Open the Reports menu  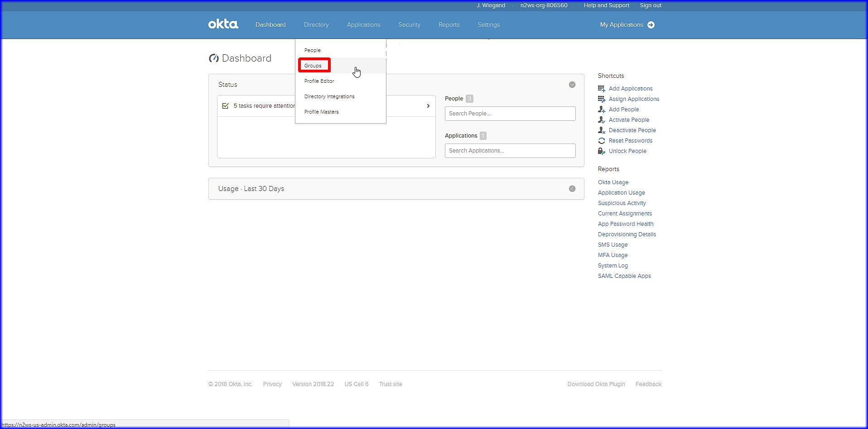(x=449, y=25)
